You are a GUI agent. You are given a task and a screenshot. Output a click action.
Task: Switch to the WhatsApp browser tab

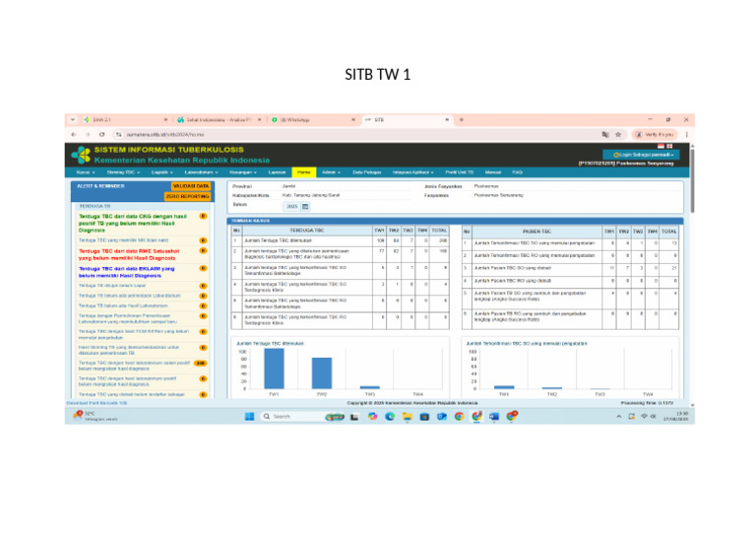click(312, 119)
